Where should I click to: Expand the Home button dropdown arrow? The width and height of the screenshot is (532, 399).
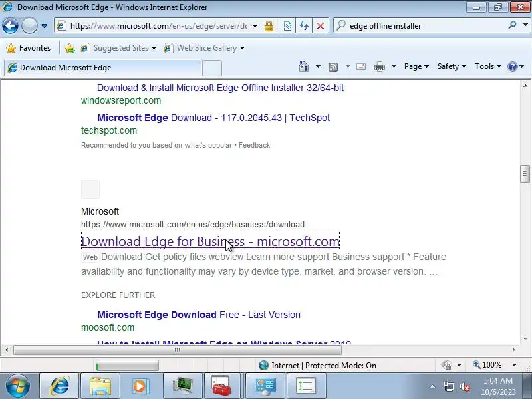[318, 66]
